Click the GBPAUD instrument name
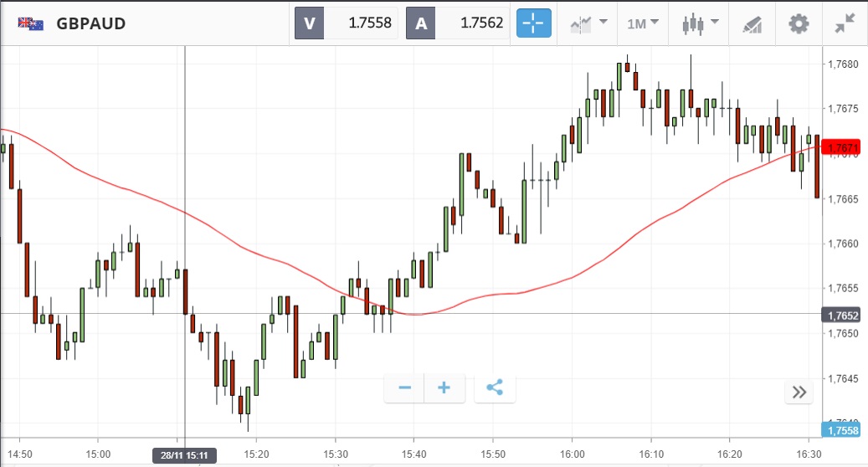 click(91, 23)
